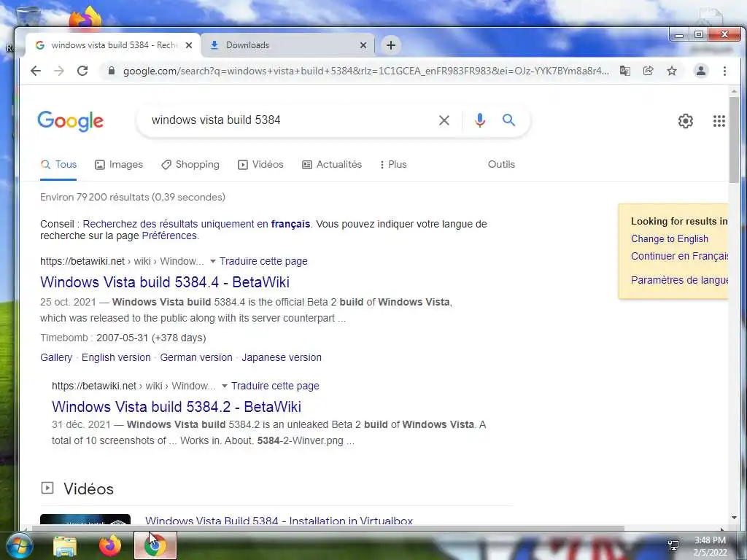Open the Chrome profile avatar

click(701, 71)
